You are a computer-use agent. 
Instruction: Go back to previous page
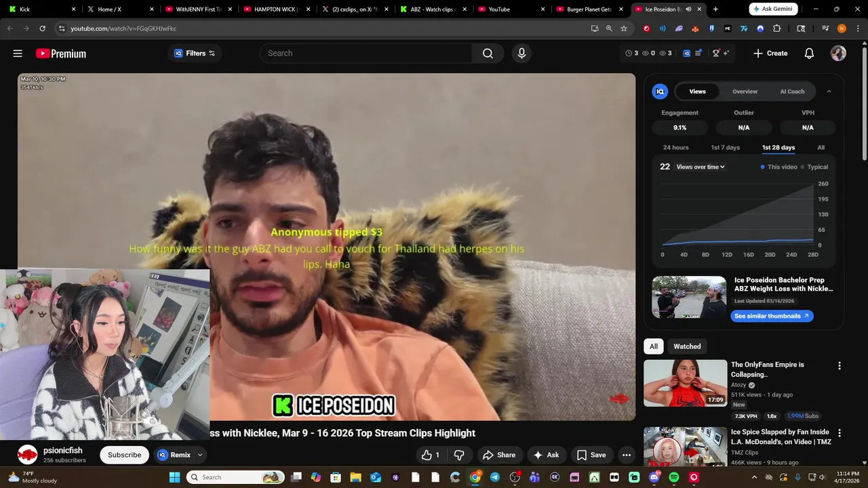9,28
